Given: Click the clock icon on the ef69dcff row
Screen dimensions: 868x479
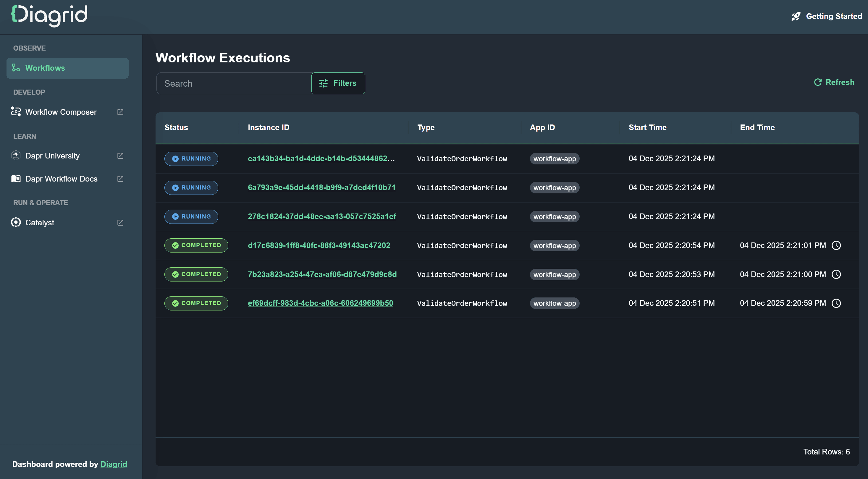Looking at the screenshot, I should tap(837, 303).
